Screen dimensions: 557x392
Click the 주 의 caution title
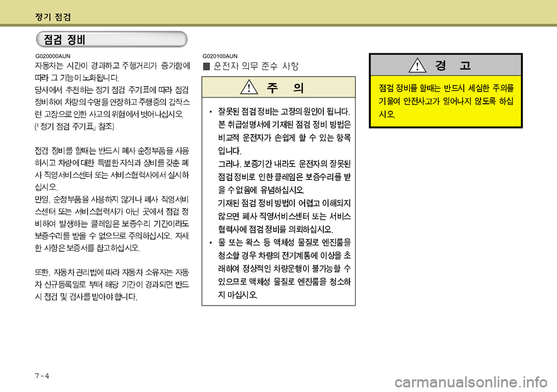point(285,88)
